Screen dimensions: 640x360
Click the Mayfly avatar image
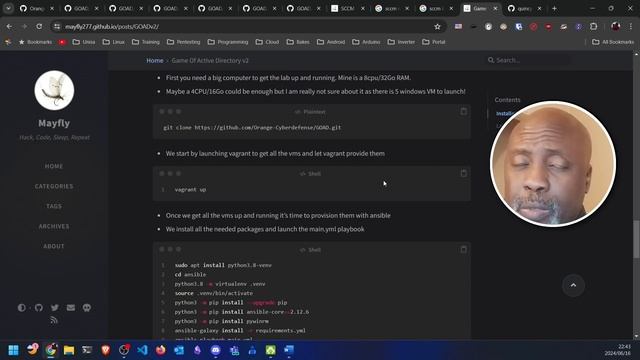[x=54, y=90]
